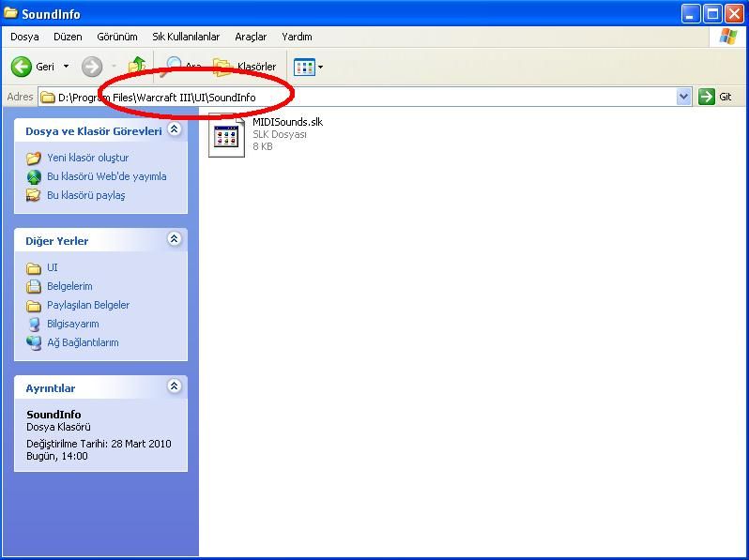Click the green Geri back arrow
This screenshot has height=560, width=749.
click(21, 67)
